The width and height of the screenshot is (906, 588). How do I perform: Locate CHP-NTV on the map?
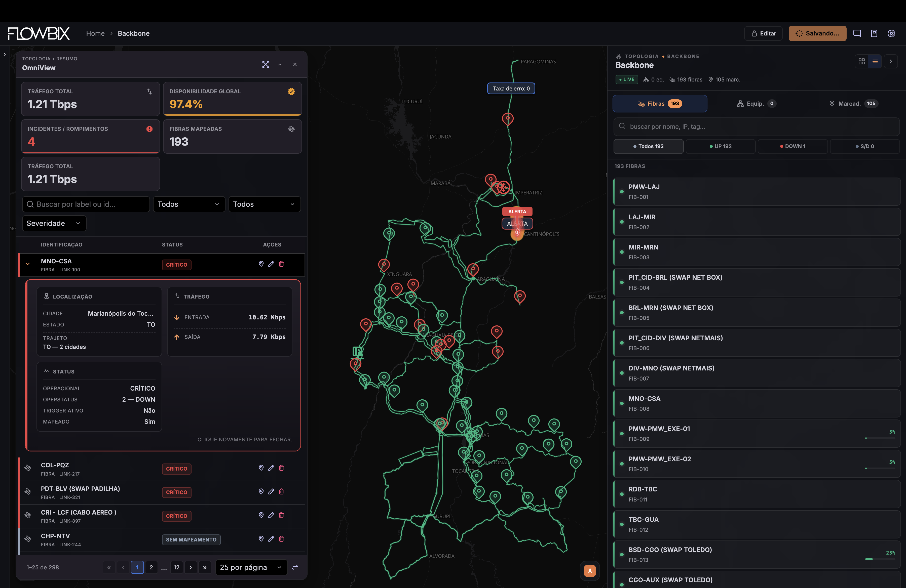[261, 538]
